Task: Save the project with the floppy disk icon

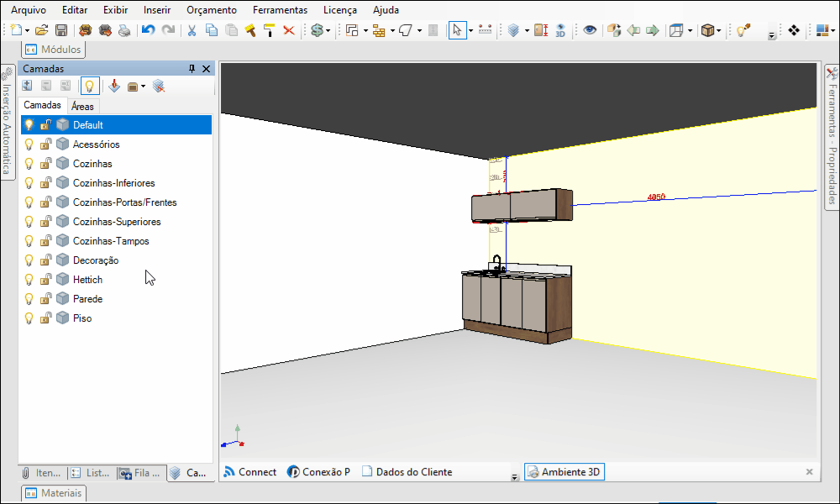Action: coord(61,30)
